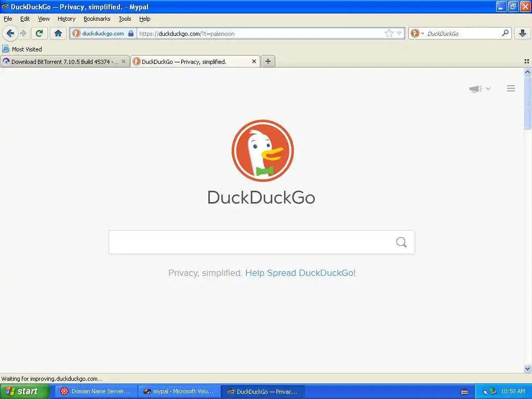Switch to Domain Name Server taskbar window

(x=96, y=391)
